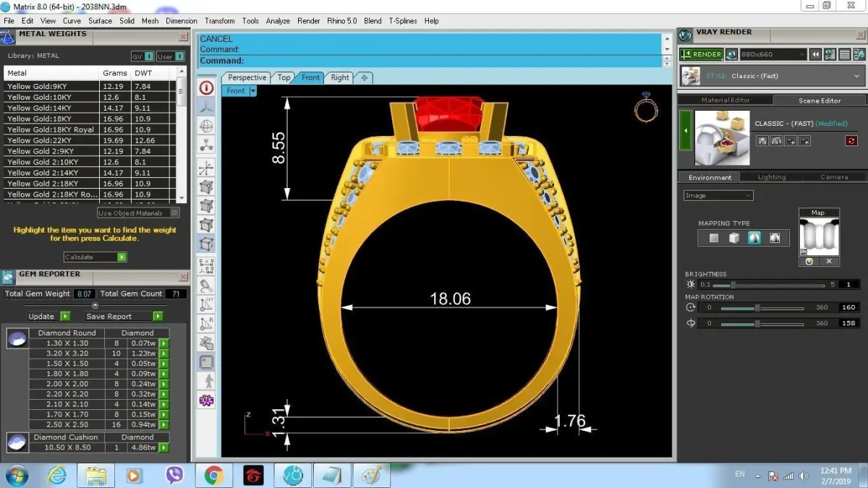This screenshot has height=488, width=868.
Task: Click the red stop icon in the vertical toolbar
Action: [207, 87]
